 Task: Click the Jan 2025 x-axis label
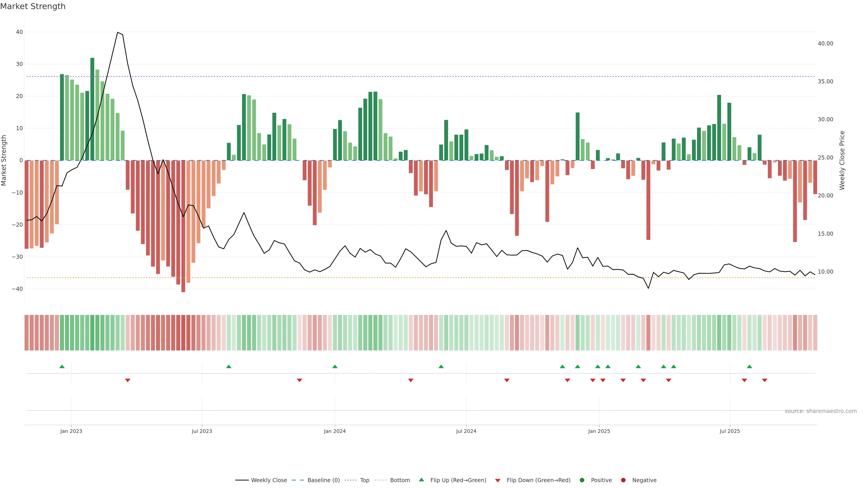(599, 431)
